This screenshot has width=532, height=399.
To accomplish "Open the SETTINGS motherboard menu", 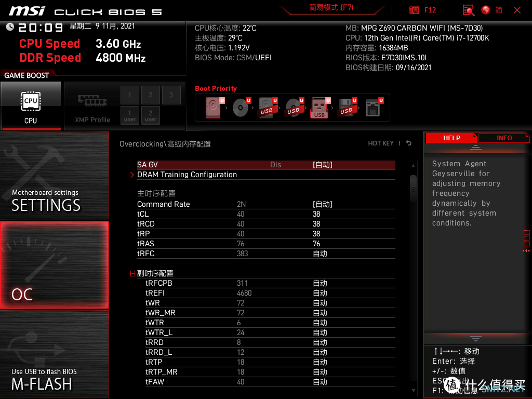I will 54,176.
